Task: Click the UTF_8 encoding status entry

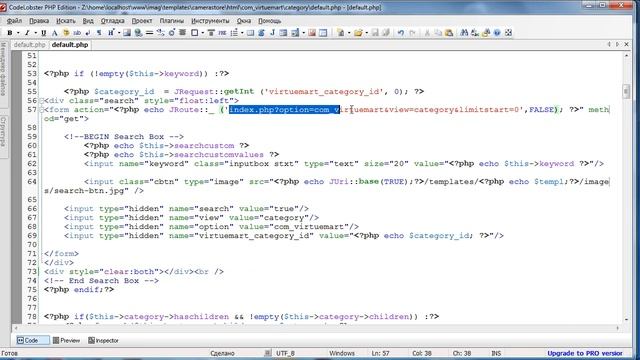Action: click(x=285, y=353)
